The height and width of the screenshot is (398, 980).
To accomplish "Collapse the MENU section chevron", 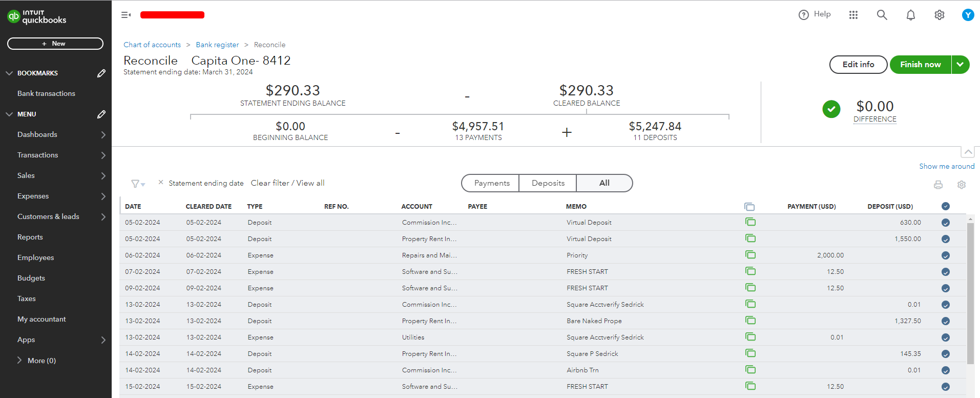I will pos(9,114).
